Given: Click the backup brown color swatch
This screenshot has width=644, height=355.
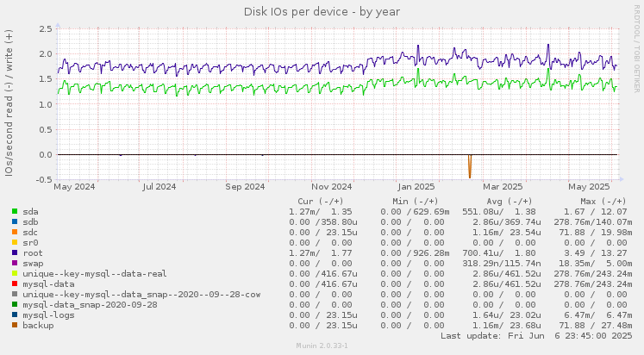Looking at the screenshot, I should [x=15, y=325].
